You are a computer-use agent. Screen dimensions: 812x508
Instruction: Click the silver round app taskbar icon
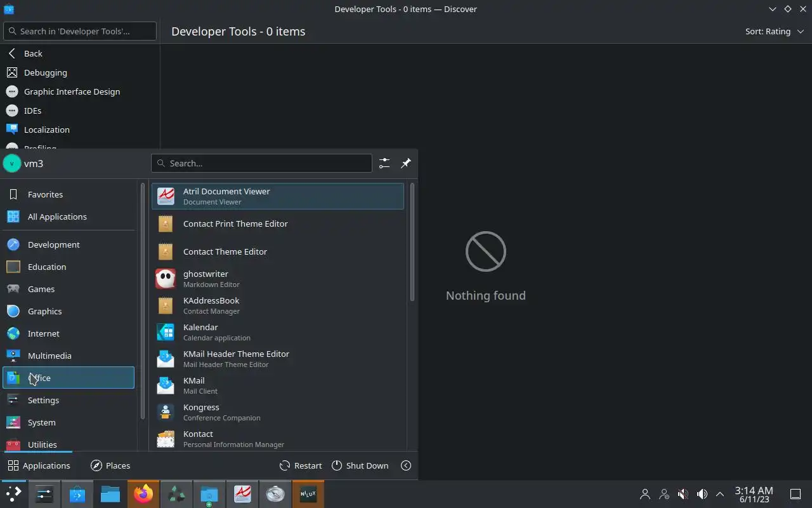(275, 493)
